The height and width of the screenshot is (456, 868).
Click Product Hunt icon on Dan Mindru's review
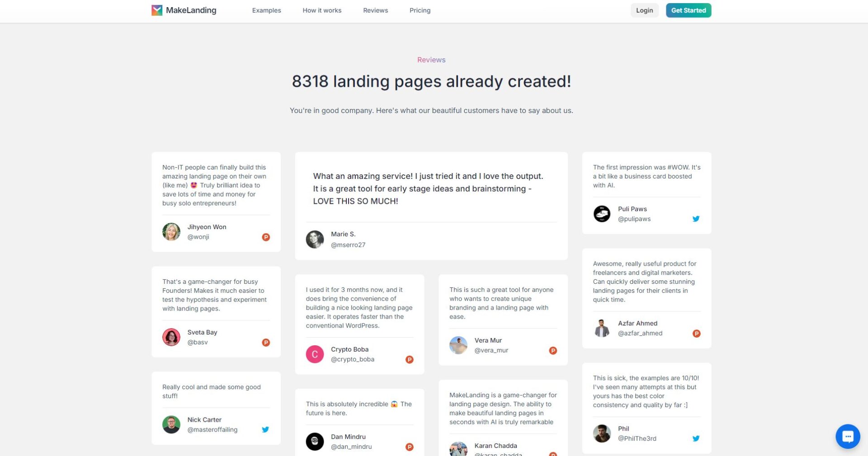point(409,447)
